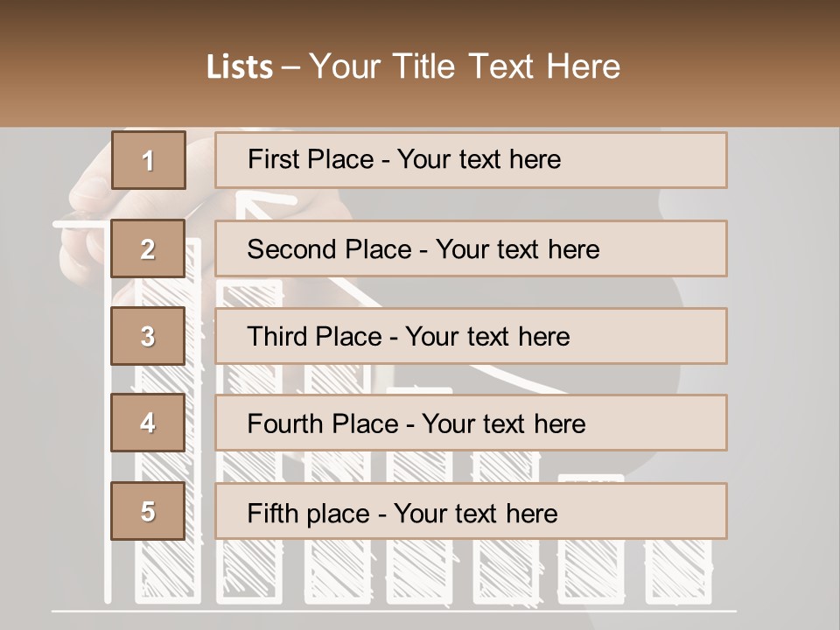
Task: Select the First Place text bar
Action: [x=471, y=160]
